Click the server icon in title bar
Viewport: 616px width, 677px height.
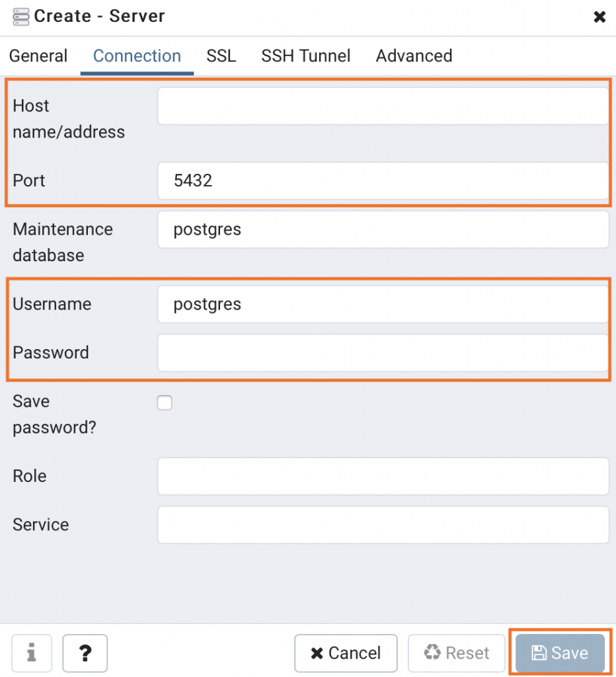click(20, 17)
